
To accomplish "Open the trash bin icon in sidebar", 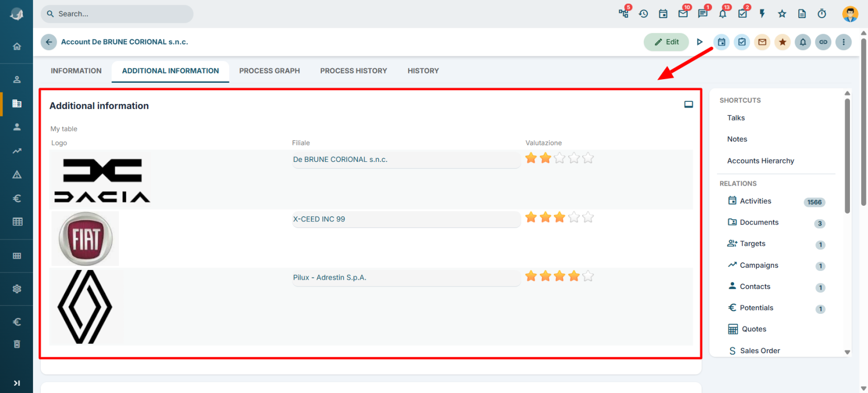I will pos(17,344).
